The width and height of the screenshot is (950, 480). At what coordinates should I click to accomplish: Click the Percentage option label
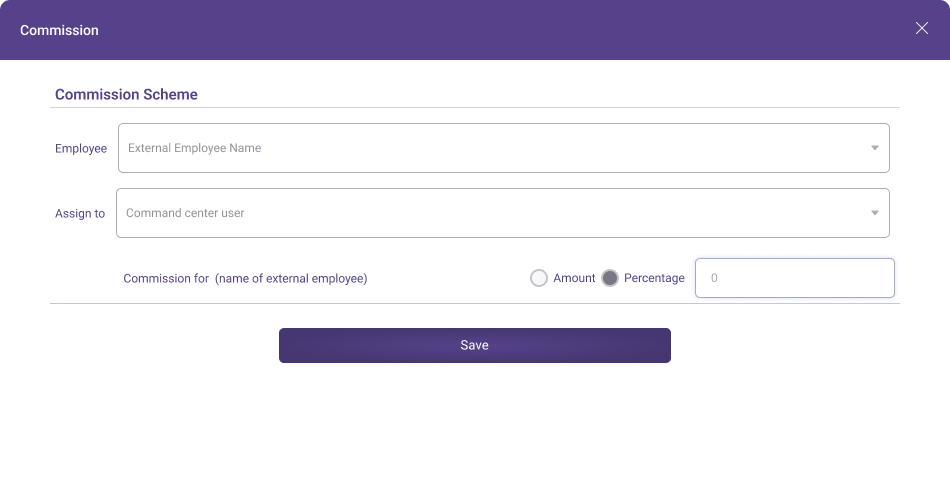tap(654, 278)
